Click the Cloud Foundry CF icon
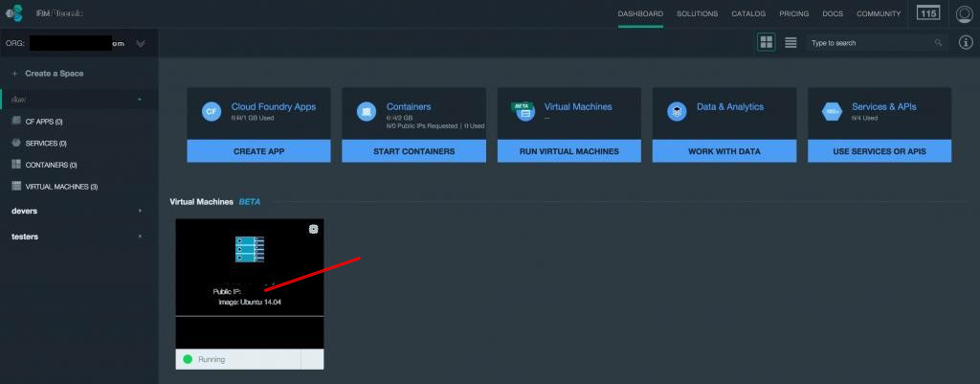Screen dimensions: 980x384 point(212,112)
